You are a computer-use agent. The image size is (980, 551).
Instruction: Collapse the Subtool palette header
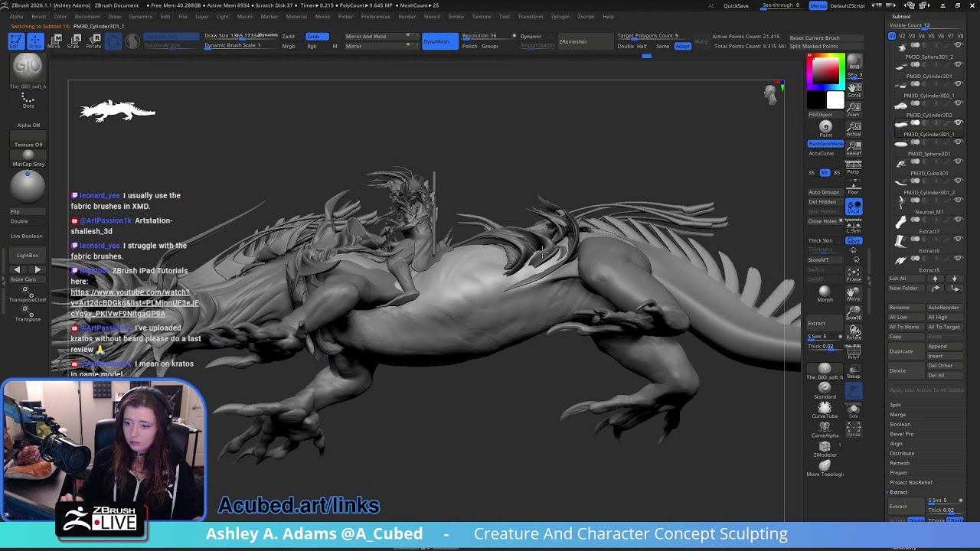tap(901, 16)
